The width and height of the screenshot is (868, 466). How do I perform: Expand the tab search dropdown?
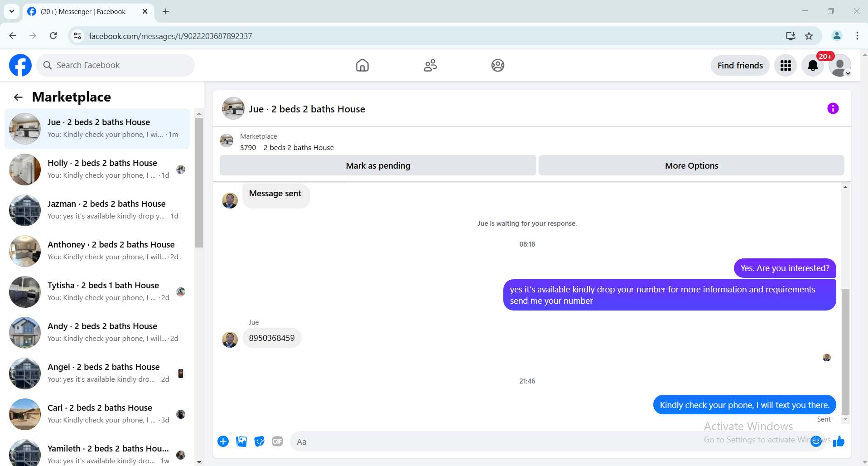click(12, 11)
